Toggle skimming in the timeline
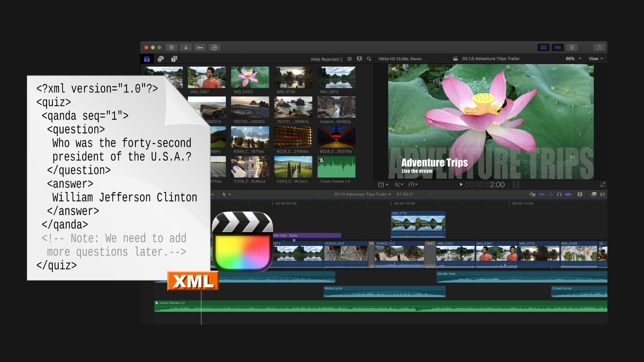 (542, 194)
